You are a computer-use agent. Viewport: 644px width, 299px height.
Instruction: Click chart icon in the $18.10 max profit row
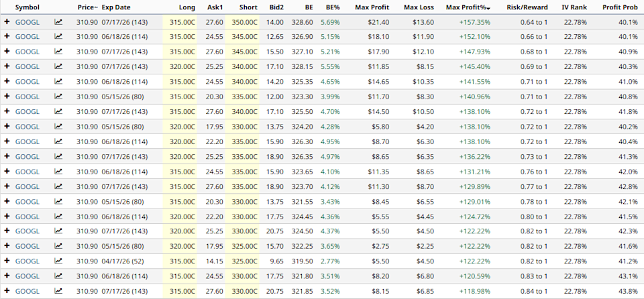click(x=58, y=36)
